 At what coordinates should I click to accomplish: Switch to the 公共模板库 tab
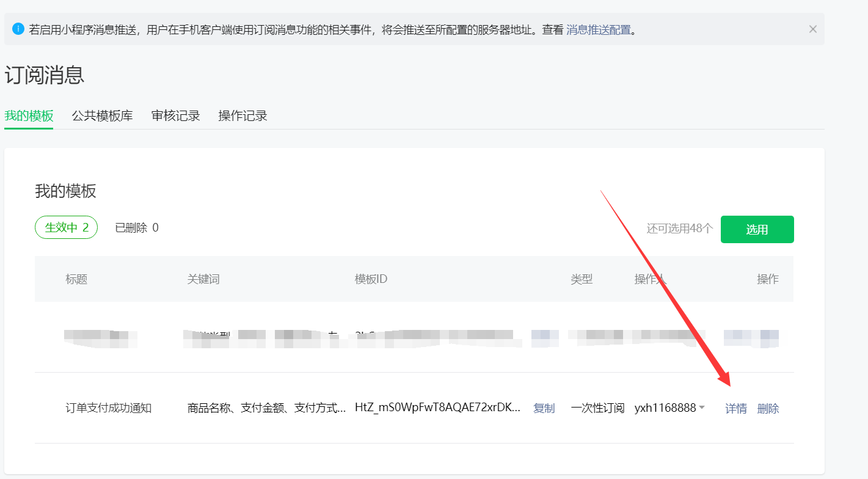pyautogui.click(x=101, y=115)
